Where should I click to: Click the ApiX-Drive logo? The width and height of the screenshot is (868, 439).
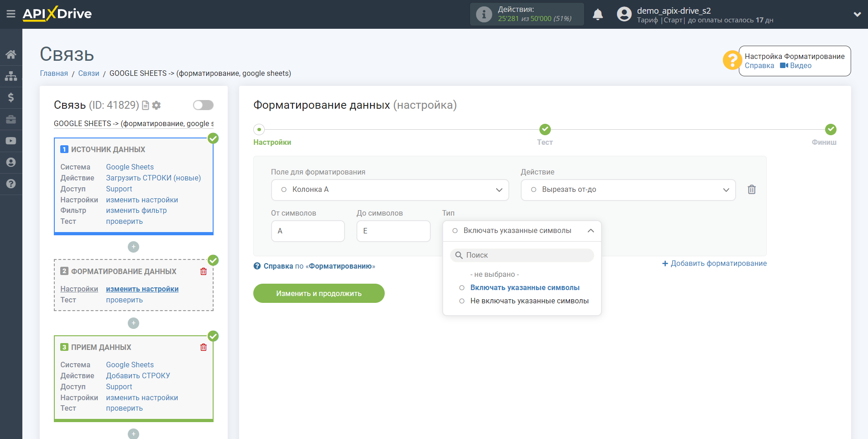pyautogui.click(x=57, y=14)
